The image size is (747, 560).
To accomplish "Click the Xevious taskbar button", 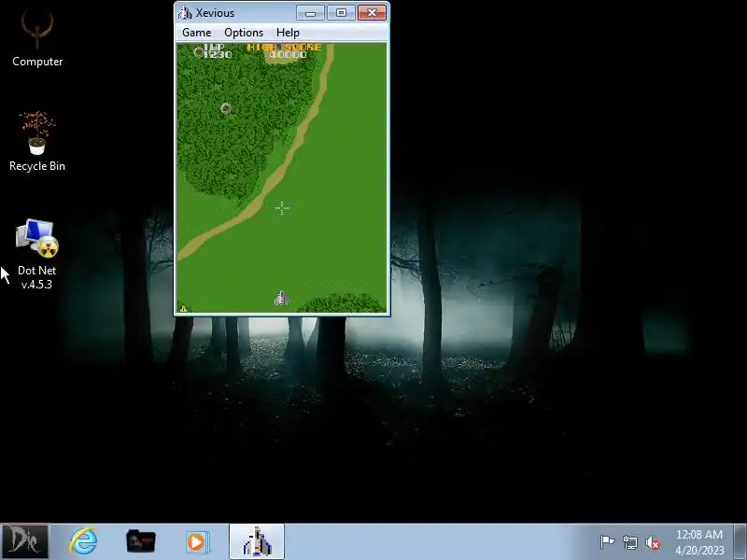I will [257, 541].
